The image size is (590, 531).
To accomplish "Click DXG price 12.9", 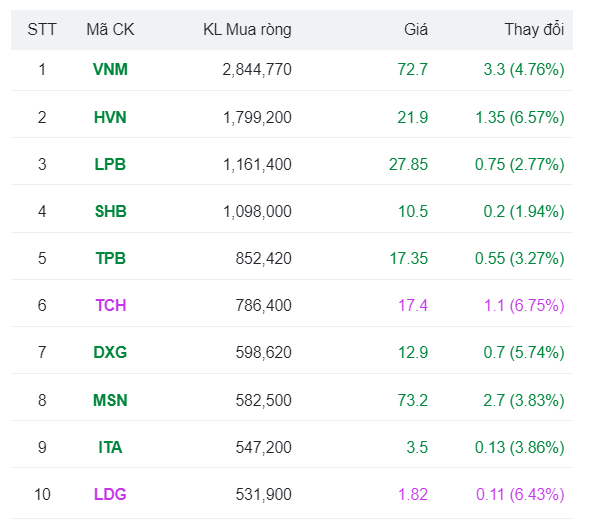I will (413, 353).
